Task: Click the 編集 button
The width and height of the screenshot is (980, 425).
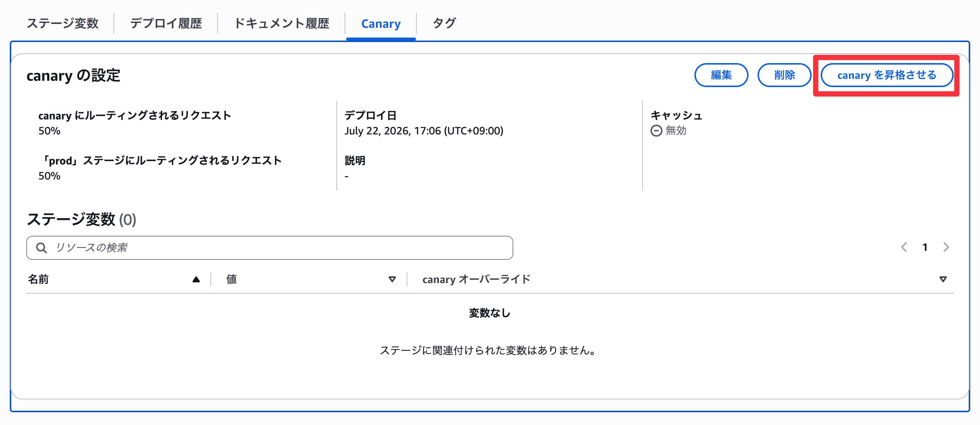Action: (721, 75)
